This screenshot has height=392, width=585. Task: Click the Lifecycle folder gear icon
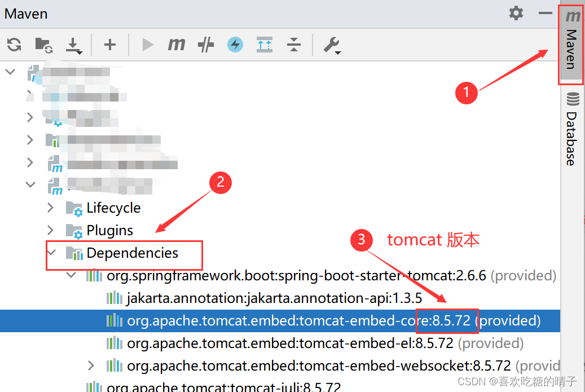click(x=74, y=209)
